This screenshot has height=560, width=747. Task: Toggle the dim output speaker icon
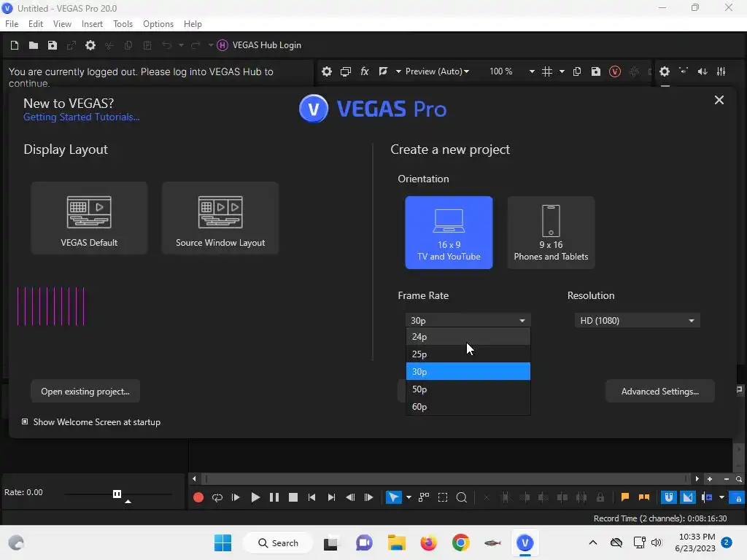(x=703, y=71)
